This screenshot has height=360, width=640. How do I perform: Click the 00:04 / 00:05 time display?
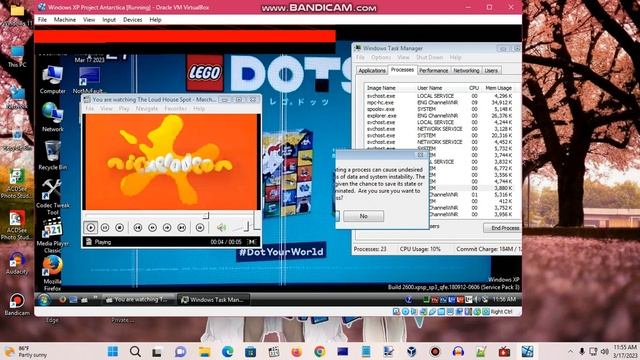click(x=226, y=242)
